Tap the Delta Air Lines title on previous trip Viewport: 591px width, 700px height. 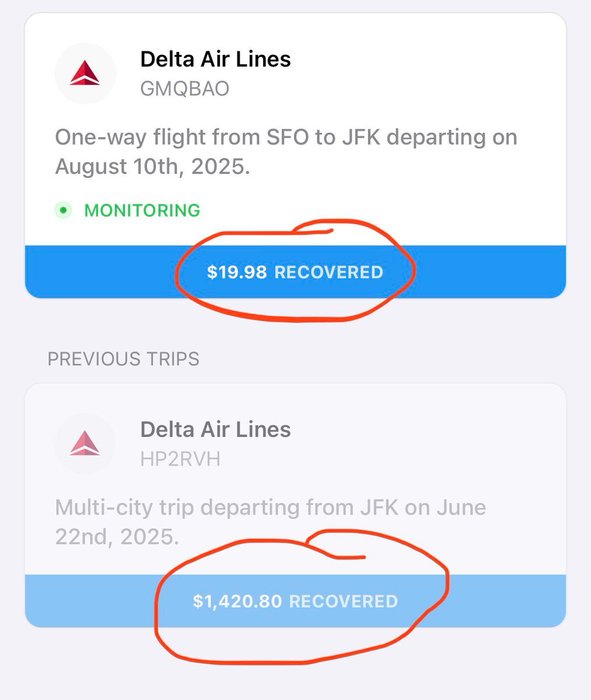[216, 429]
